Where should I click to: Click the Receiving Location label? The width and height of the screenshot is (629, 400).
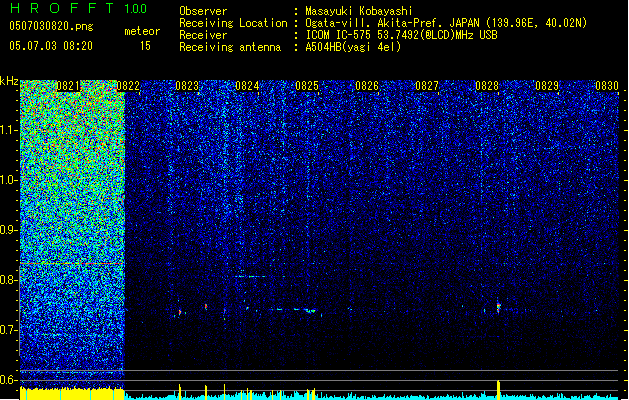pyautogui.click(x=233, y=23)
